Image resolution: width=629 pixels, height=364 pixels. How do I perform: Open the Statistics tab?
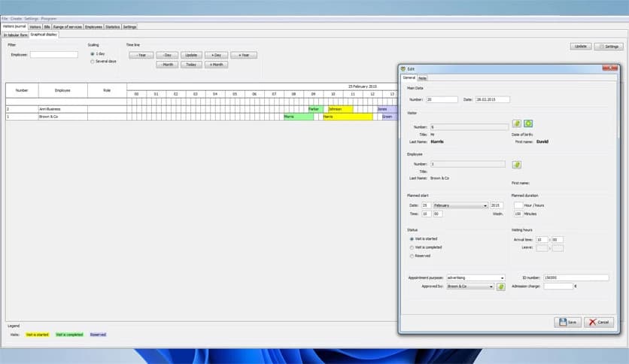click(x=112, y=26)
